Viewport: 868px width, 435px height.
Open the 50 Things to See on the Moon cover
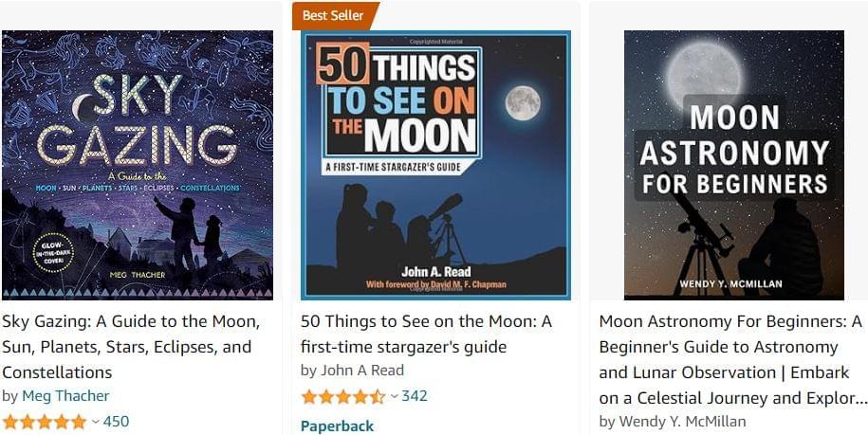(x=436, y=165)
